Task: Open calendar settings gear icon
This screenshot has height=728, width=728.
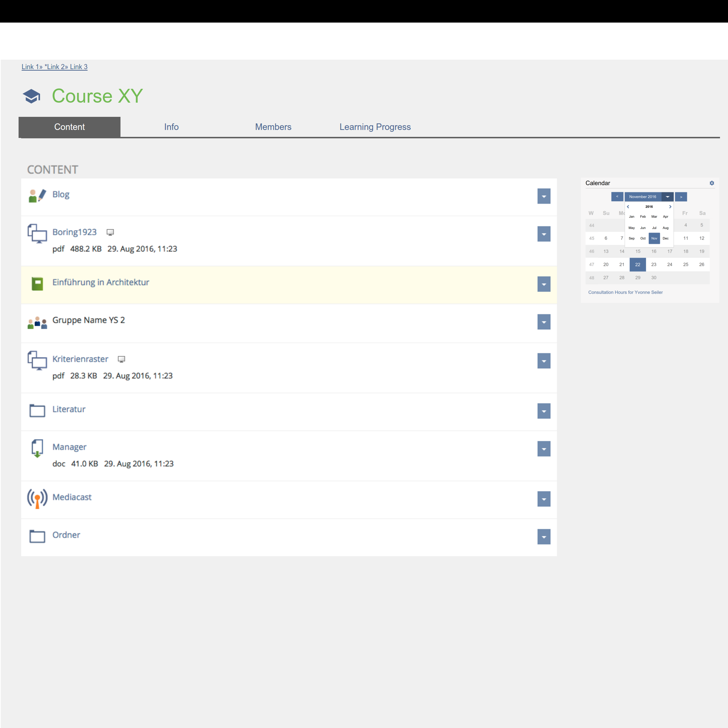Action: (x=711, y=183)
